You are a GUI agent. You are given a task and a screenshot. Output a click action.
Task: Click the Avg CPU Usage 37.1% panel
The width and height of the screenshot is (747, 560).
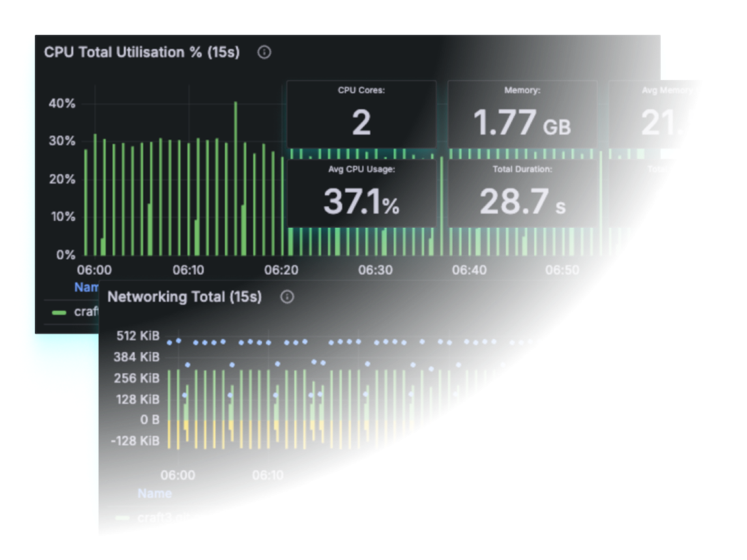click(361, 193)
